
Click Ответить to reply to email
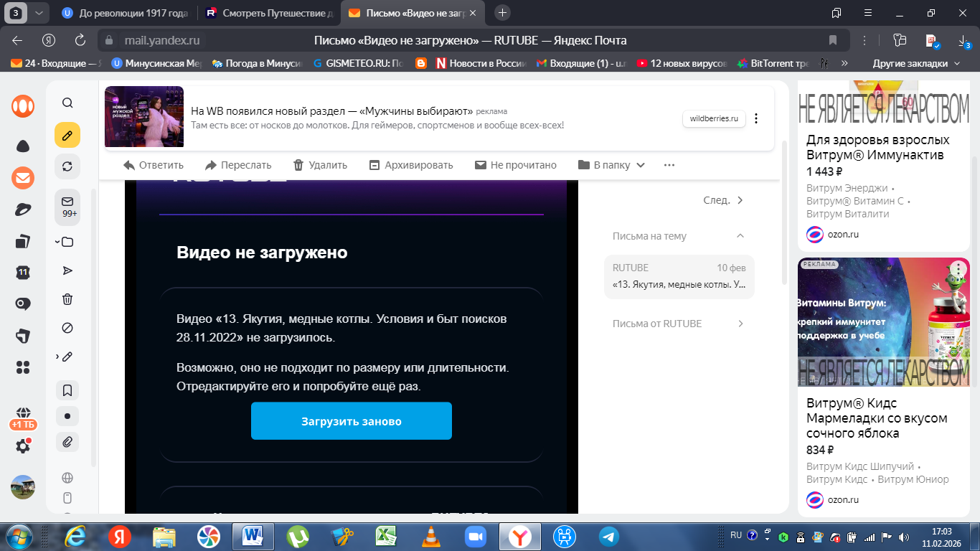(154, 165)
